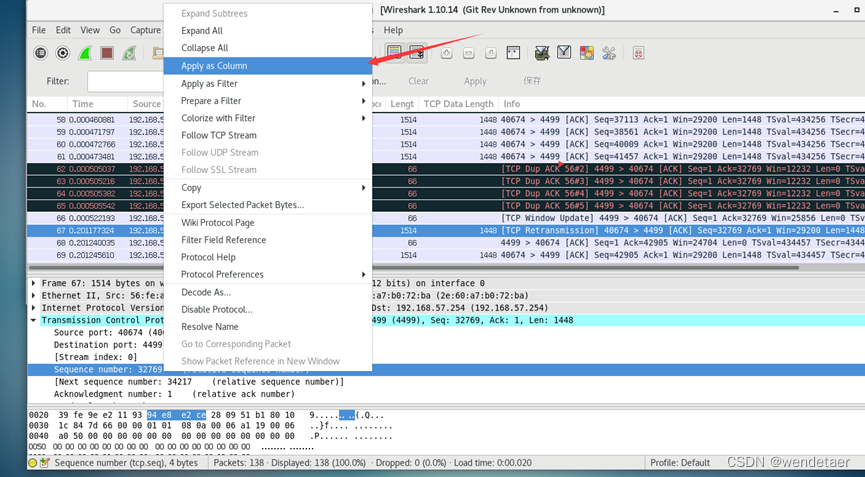Open the Help menu

pyautogui.click(x=393, y=30)
